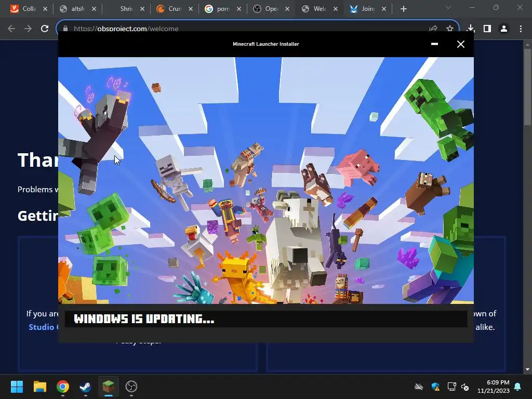Image resolution: width=532 pixels, height=399 pixels.
Task: Toggle Chrome side panel
Action: click(x=487, y=29)
